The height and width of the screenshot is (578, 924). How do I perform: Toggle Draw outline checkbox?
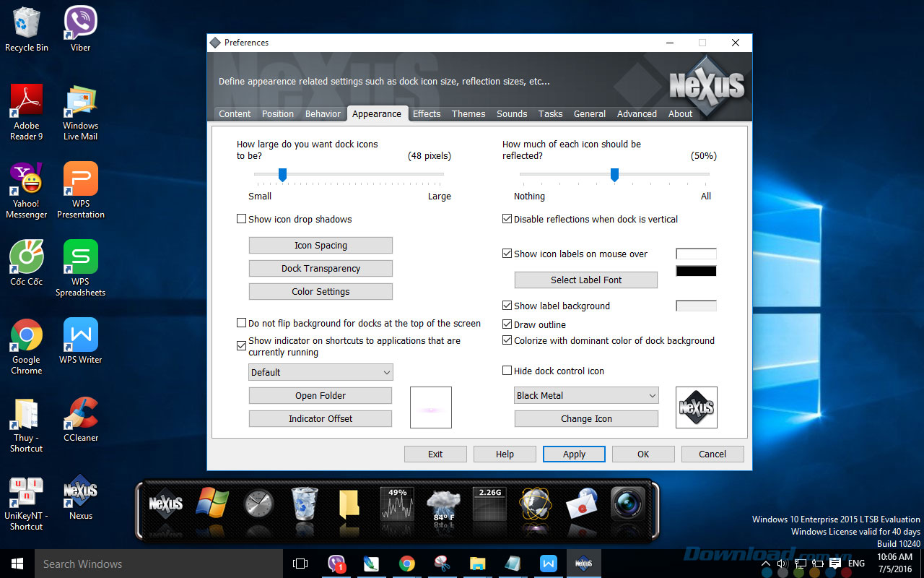tap(507, 324)
